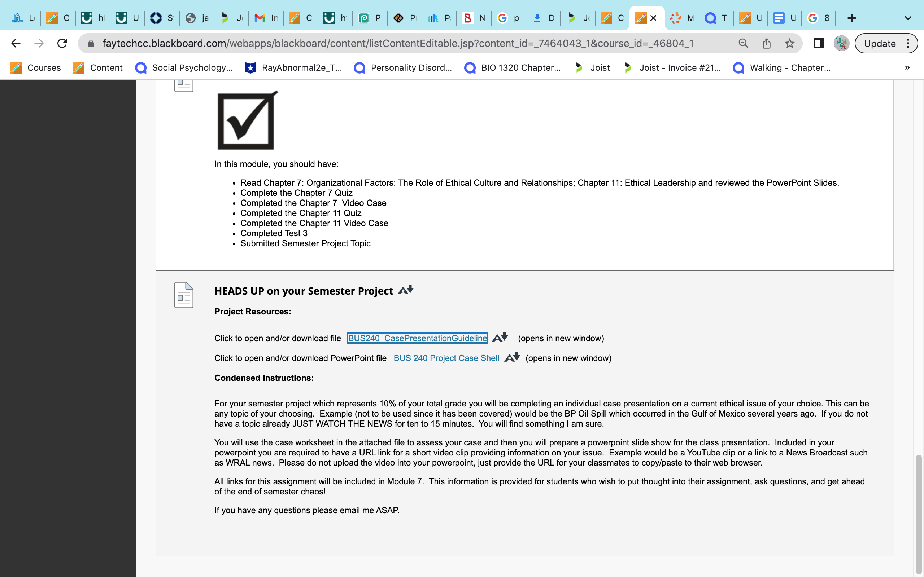The height and width of the screenshot is (577, 924).
Task: Bookmark this page with the star icon
Action: point(789,44)
